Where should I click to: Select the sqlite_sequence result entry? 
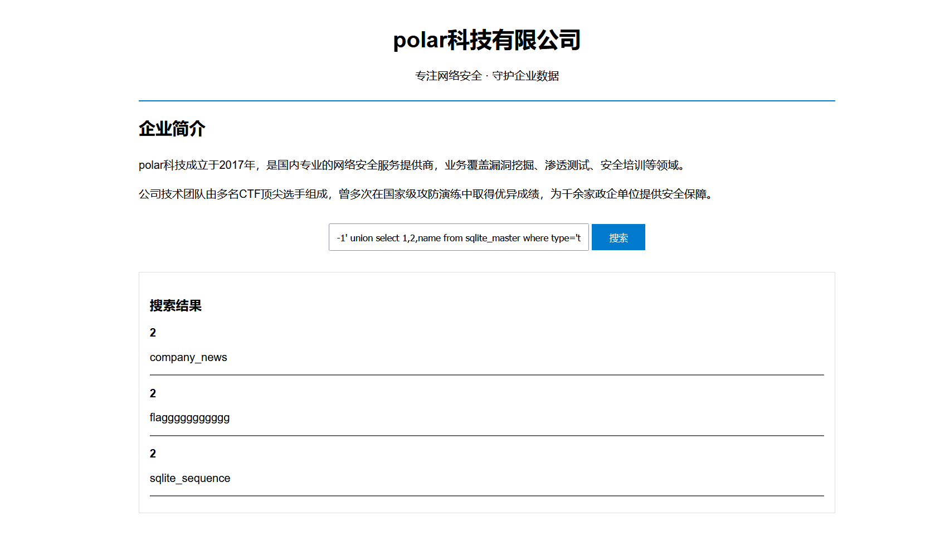coord(190,478)
